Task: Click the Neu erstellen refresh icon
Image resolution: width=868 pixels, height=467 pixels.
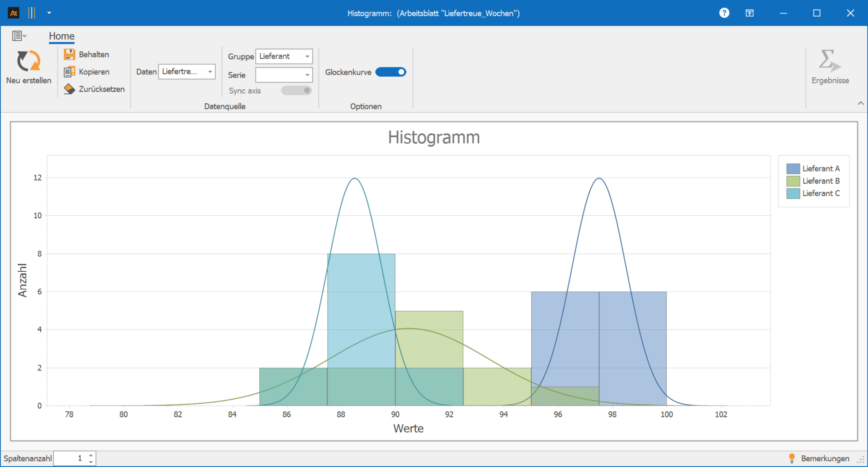Action: point(28,61)
